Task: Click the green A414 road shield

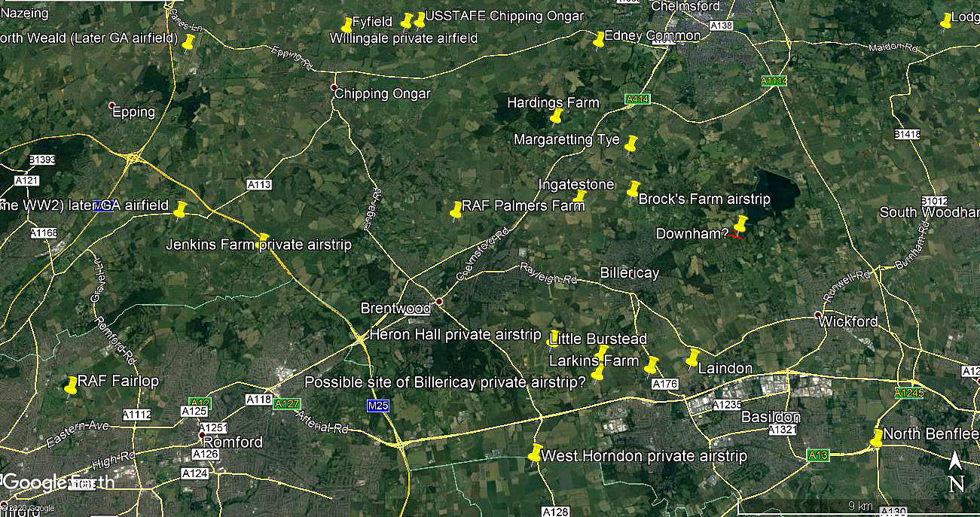Action: [x=637, y=99]
